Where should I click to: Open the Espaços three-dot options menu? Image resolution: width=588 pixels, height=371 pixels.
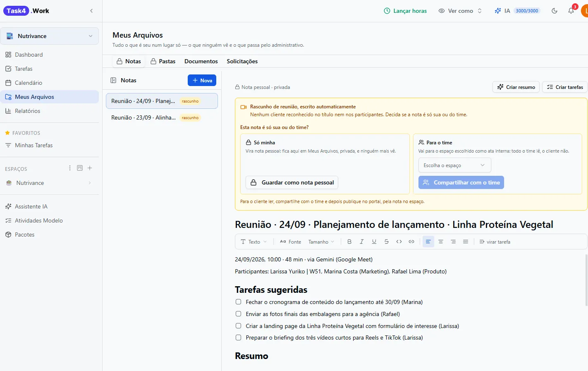coord(70,168)
